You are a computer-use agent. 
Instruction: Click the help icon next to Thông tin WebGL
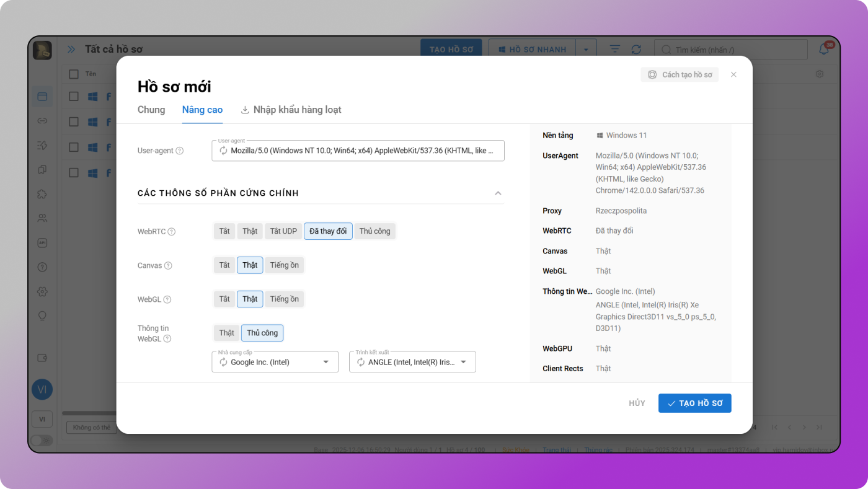point(167,339)
